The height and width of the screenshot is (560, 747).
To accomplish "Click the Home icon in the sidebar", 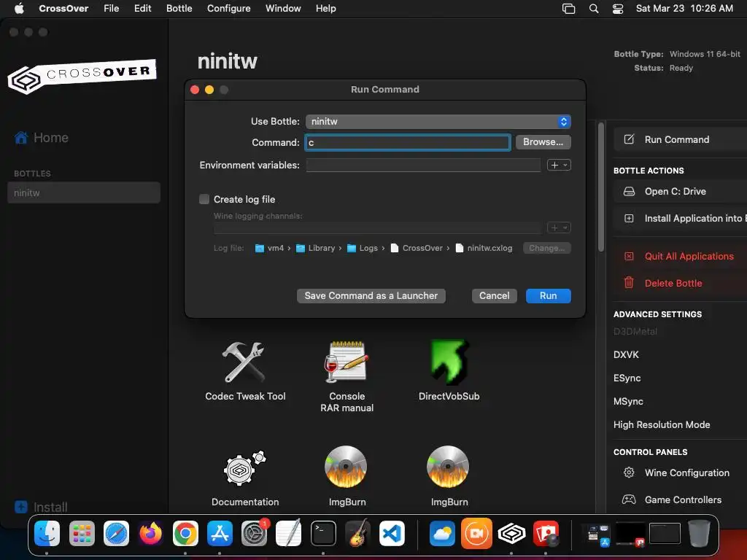I will [21, 138].
